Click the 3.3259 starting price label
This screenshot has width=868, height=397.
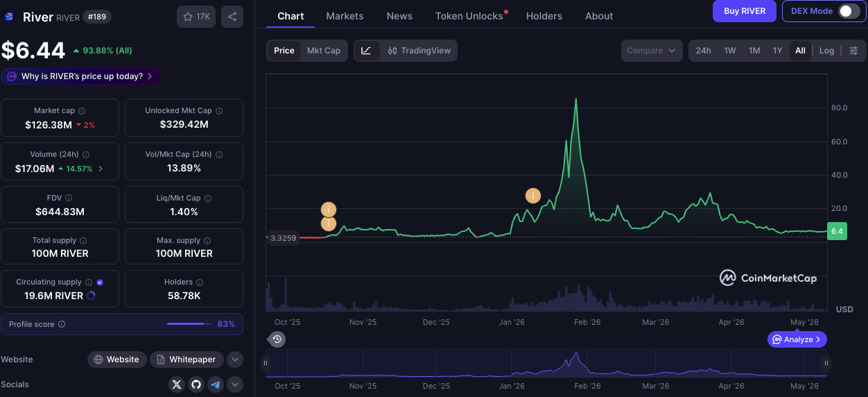tap(283, 238)
